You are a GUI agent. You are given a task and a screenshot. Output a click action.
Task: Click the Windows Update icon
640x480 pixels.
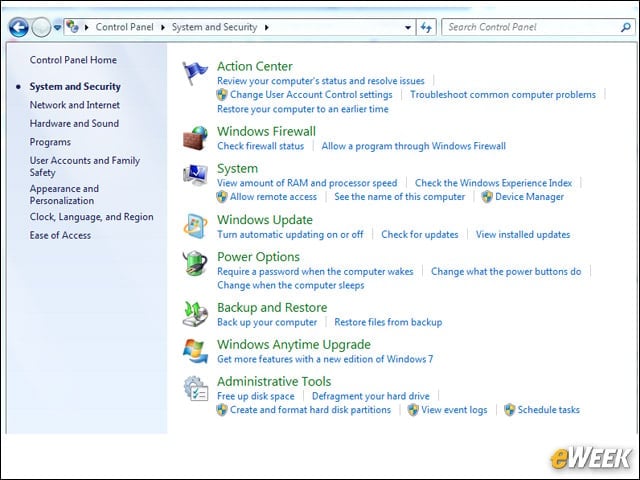click(x=195, y=226)
